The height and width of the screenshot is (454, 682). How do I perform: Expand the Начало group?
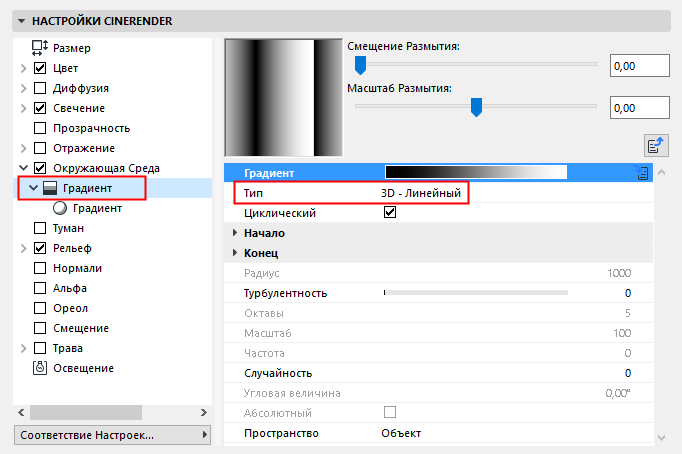235,233
